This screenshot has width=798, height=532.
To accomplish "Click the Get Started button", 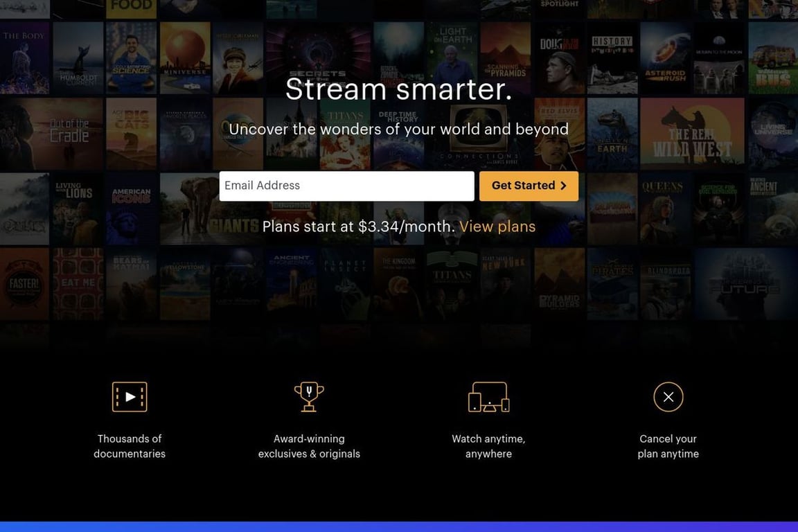I will click(x=529, y=186).
